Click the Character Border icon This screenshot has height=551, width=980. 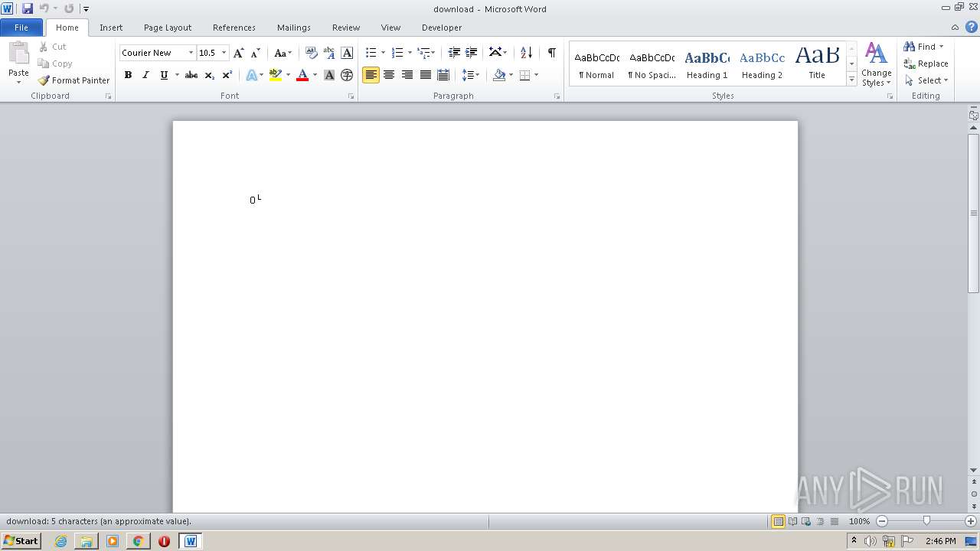[347, 53]
